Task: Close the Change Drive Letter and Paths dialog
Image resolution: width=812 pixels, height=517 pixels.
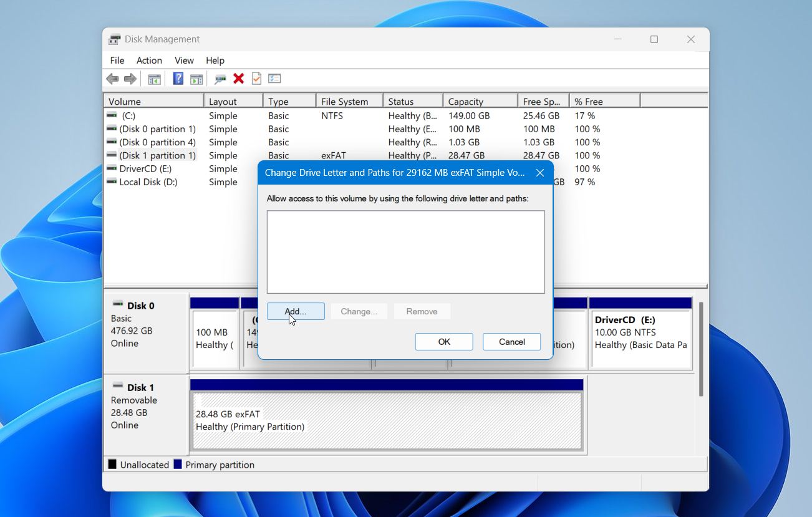Action: (x=540, y=173)
